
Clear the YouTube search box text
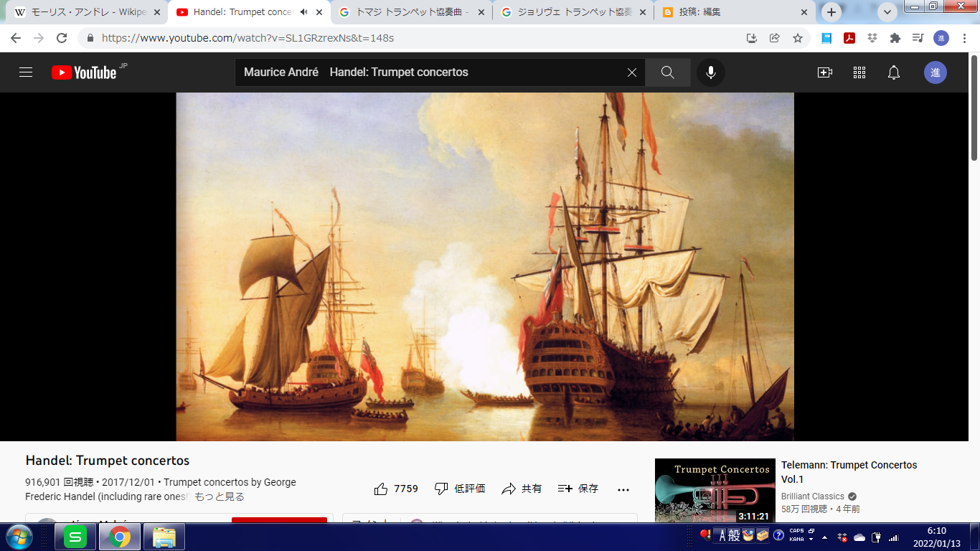pyautogui.click(x=632, y=72)
